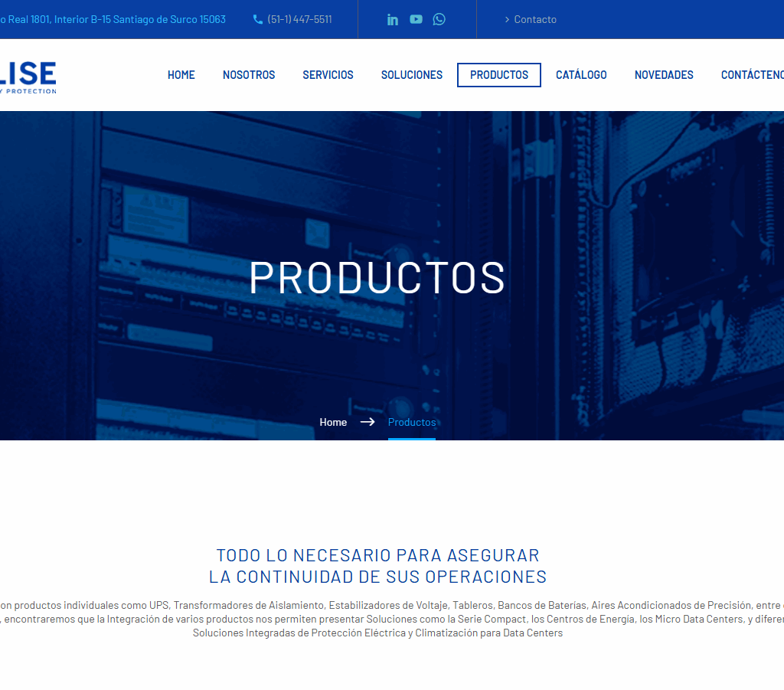Image resolution: width=784 pixels, height=690 pixels.
Task: Click the heading line LA CONTINUIDAD DE SUS OPERACIONES
Action: point(378,577)
